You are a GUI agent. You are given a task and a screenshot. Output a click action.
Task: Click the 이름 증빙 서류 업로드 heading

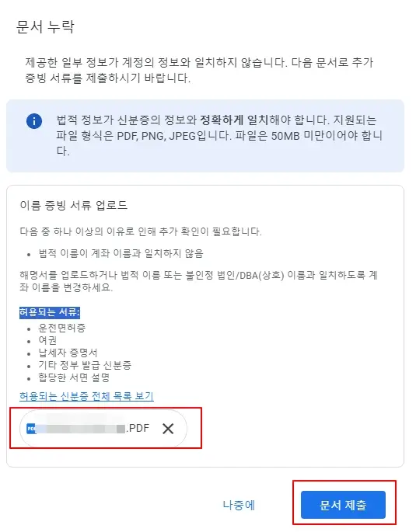[x=74, y=205]
